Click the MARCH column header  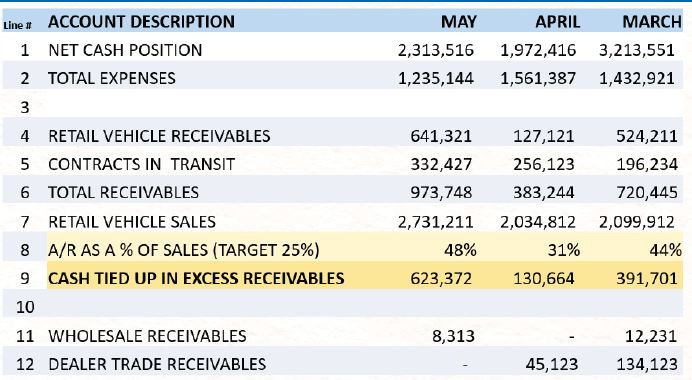point(652,22)
